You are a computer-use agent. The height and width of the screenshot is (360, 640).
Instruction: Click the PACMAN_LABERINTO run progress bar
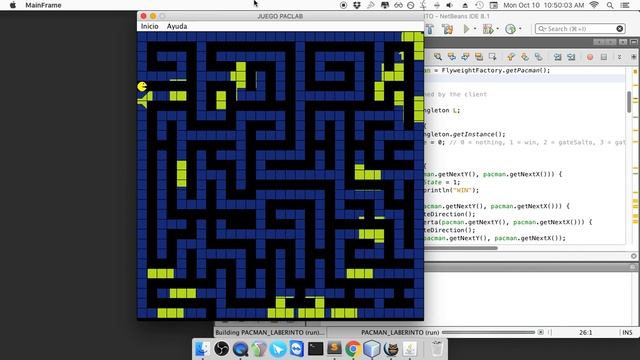pos(488,332)
